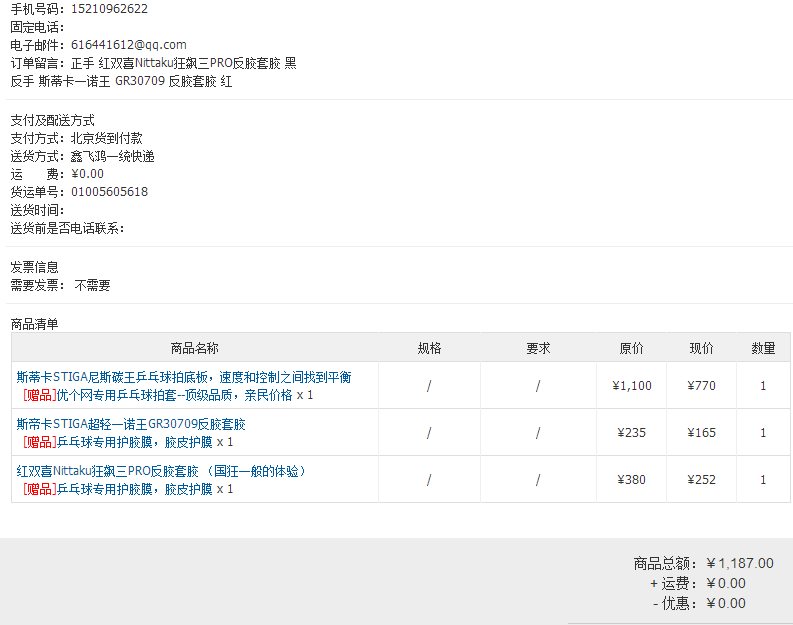The width and height of the screenshot is (793, 625).
Task: Click the 优个网专用乒乓球拍套 gift link
Action: coord(175,395)
